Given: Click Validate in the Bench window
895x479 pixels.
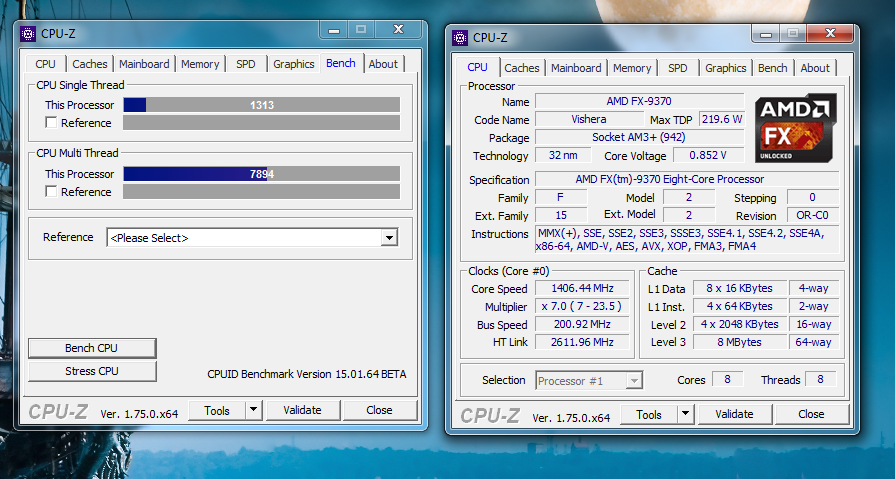Looking at the screenshot, I should (303, 410).
